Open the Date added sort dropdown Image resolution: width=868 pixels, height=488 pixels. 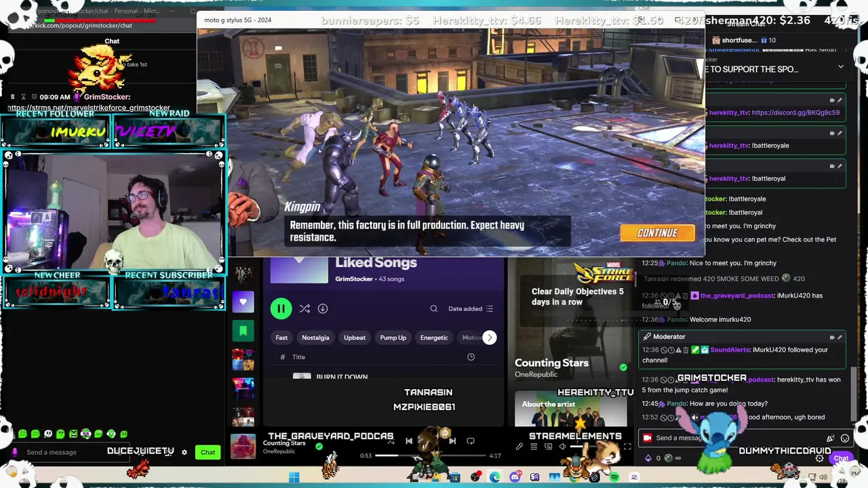point(471,308)
